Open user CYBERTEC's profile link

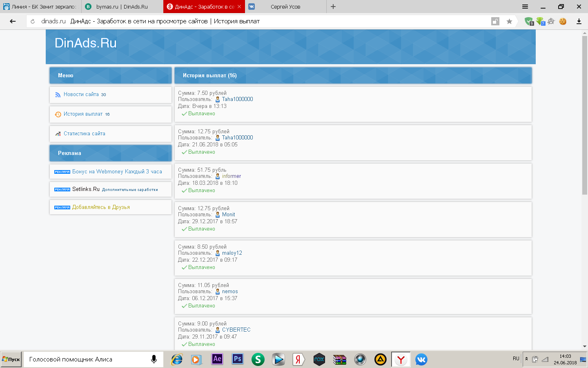(x=236, y=330)
